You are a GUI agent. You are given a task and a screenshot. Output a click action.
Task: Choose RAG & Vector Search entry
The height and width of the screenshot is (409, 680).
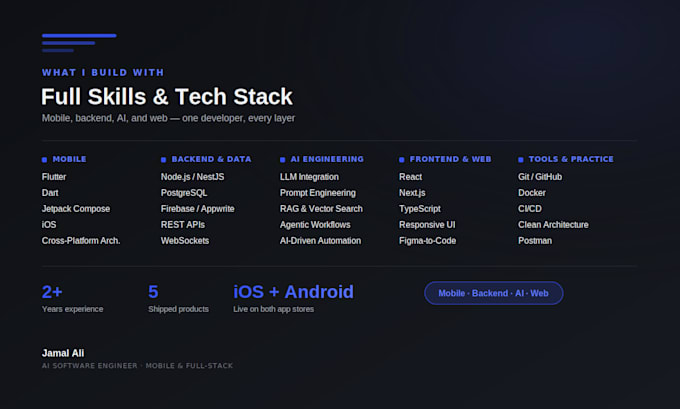tap(321, 209)
